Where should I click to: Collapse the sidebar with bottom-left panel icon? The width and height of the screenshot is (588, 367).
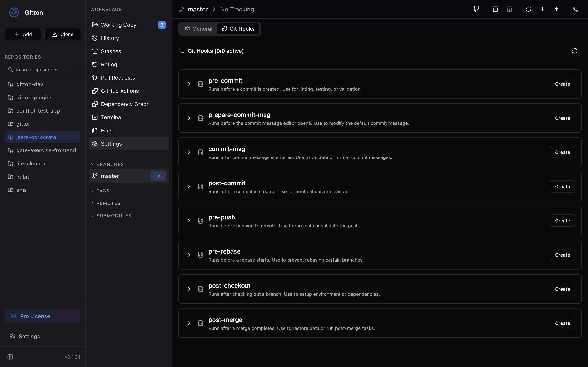pos(10,357)
